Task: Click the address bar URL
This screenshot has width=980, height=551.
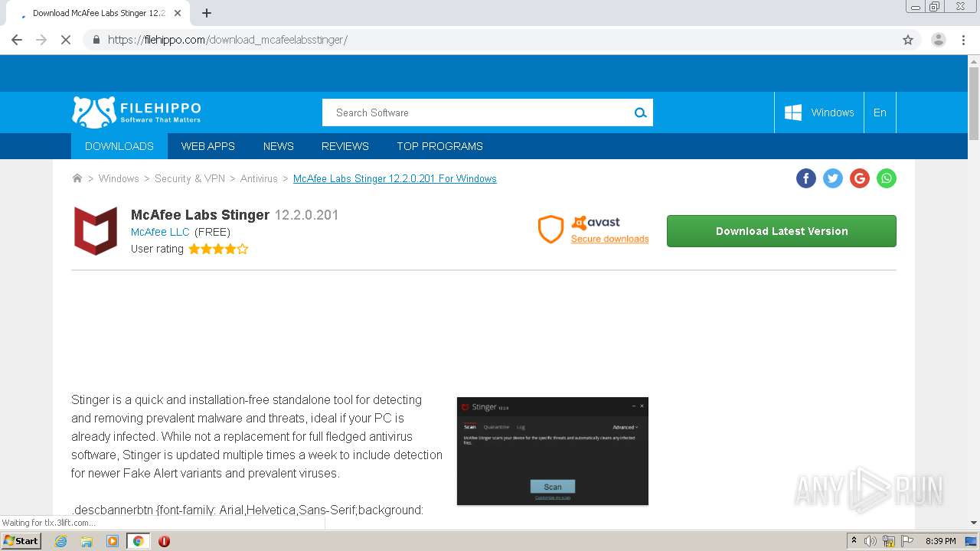Action: point(227,40)
